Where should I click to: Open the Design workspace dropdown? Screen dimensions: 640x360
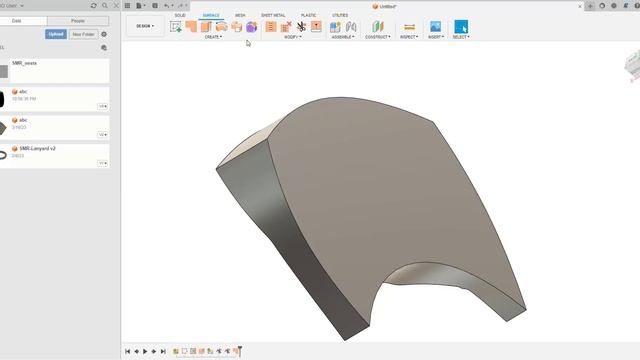145,26
